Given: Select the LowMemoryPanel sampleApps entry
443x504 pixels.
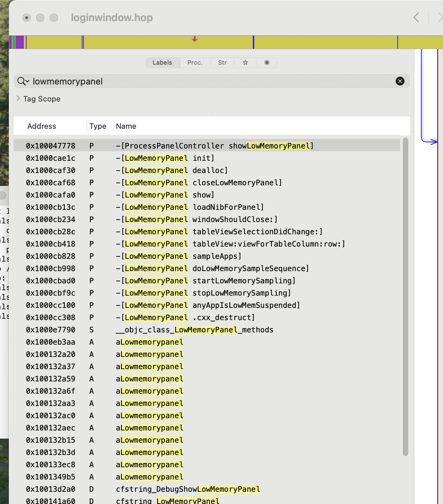Looking at the screenshot, I should tap(179, 256).
